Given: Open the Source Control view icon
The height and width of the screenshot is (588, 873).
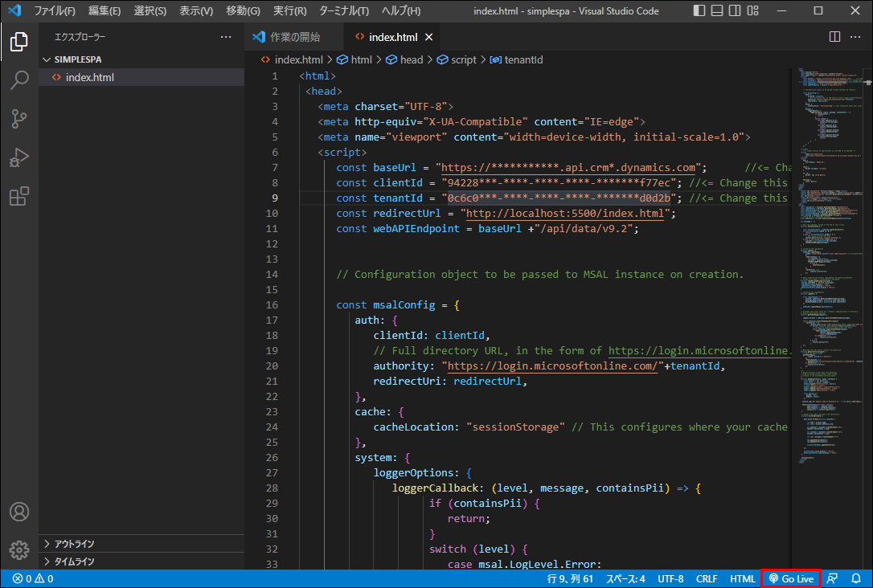Looking at the screenshot, I should click(19, 119).
